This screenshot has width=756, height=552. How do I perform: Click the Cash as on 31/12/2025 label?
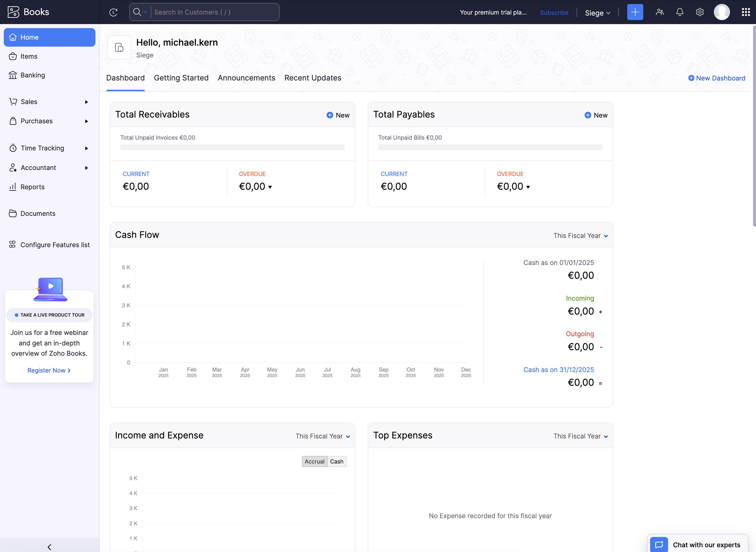pos(558,370)
